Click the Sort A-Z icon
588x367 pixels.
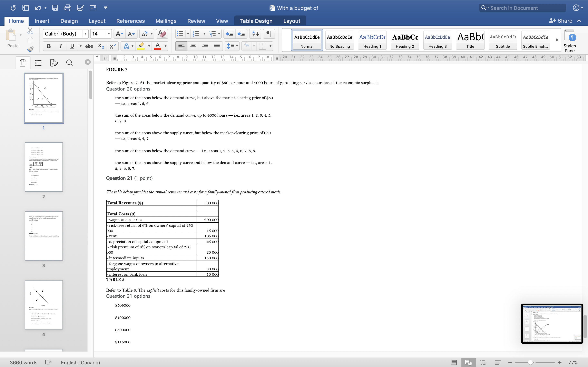(255, 34)
